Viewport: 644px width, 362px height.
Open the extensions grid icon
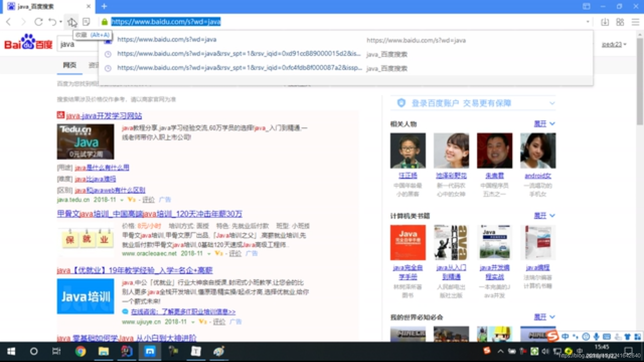[620, 22]
